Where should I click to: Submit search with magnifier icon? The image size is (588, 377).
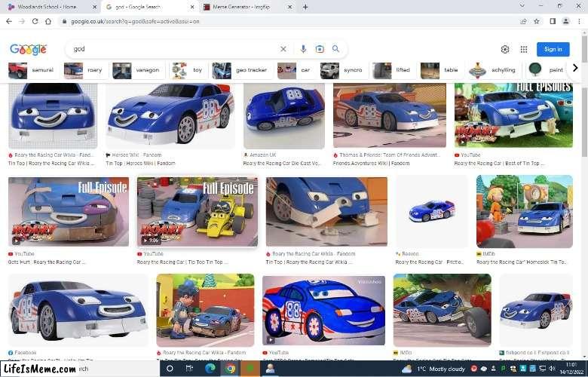point(335,49)
